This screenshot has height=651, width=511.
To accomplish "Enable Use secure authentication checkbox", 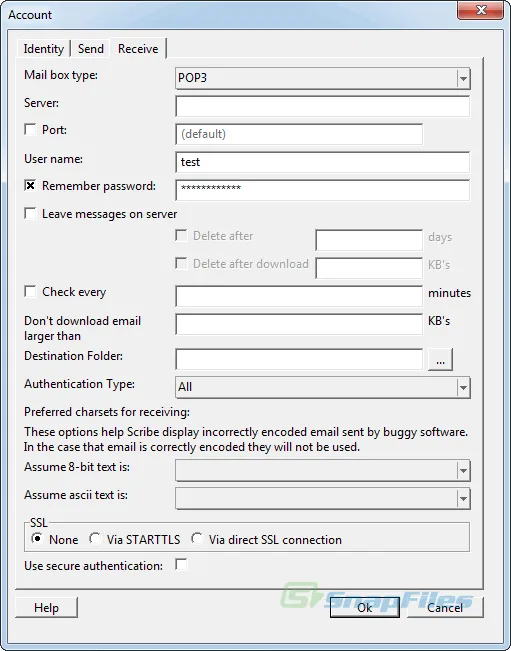I will point(181,565).
